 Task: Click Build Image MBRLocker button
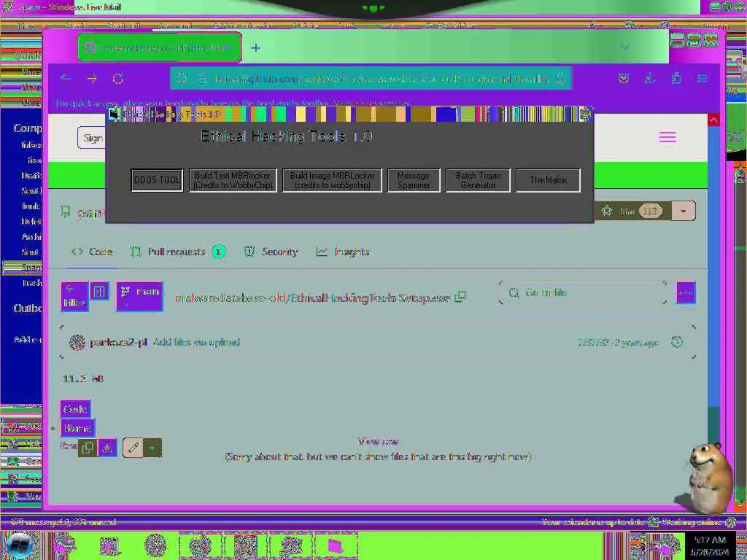tap(332, 181)
